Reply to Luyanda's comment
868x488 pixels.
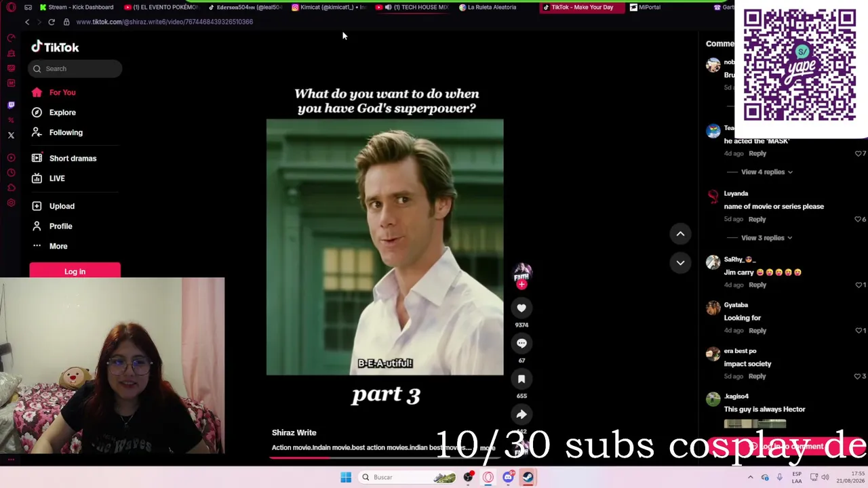757,220
